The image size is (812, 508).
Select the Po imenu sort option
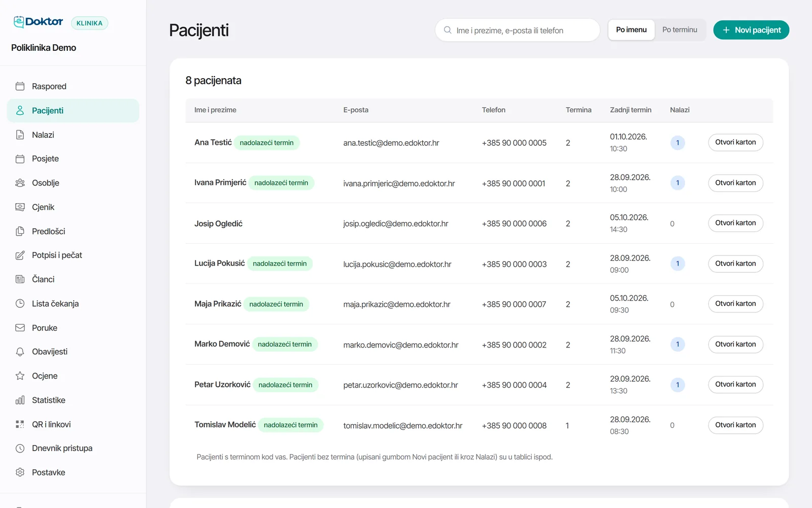tap(631, 30)
